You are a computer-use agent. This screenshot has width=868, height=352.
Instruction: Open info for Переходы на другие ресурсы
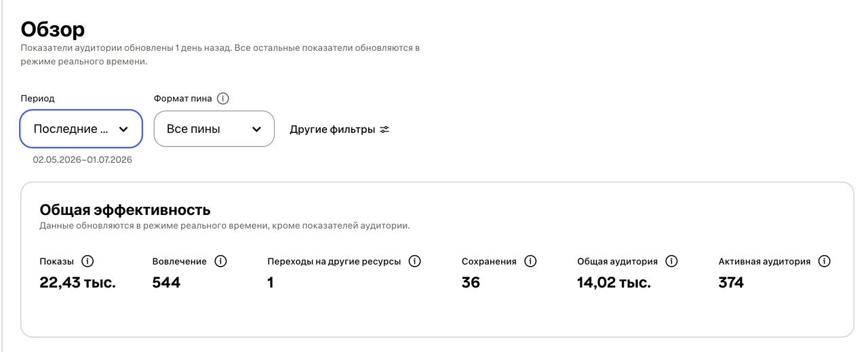(x=415, y=261)
